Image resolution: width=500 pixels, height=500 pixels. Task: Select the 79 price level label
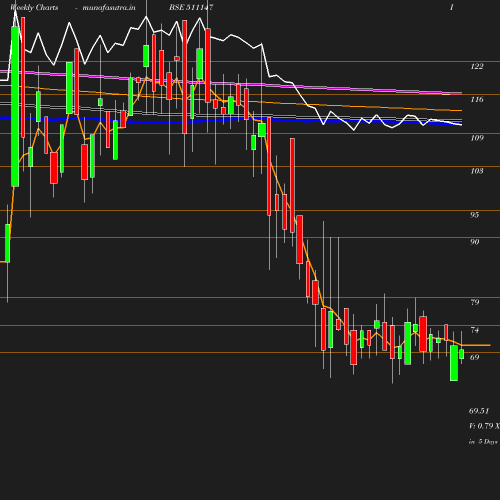coord(475,302)
